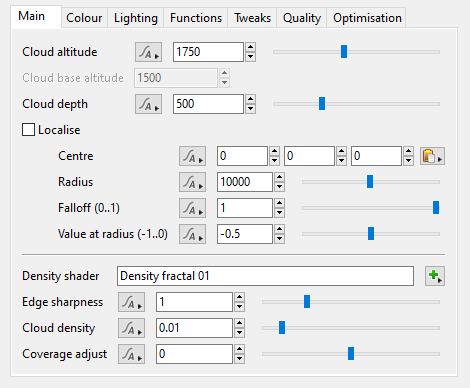Image resolution: width=470 pixels, height=388 pixels.
Task: Click the Cloud altitude value field
Action: coord(208,52)
